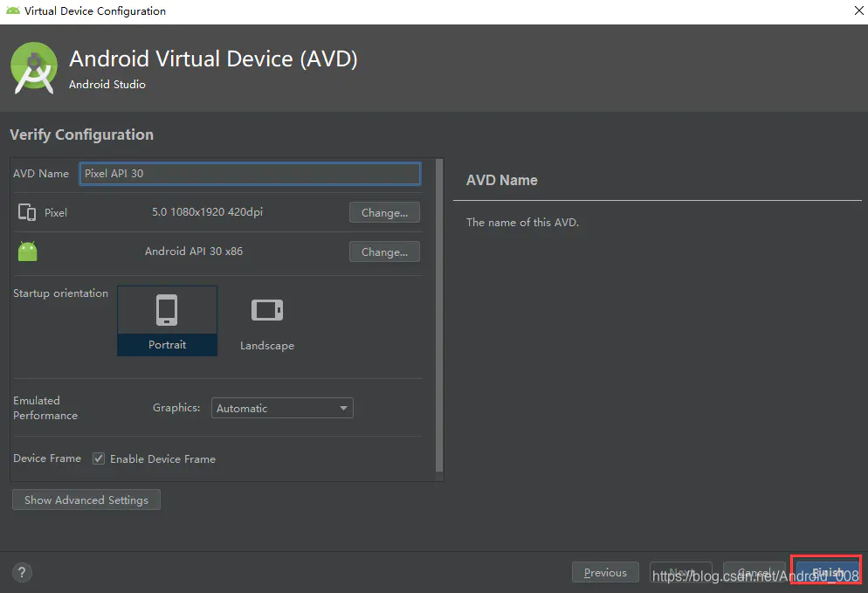Click the 'Device Frame' label
Viewport: 868px width, 593px height.
(47, 458)
